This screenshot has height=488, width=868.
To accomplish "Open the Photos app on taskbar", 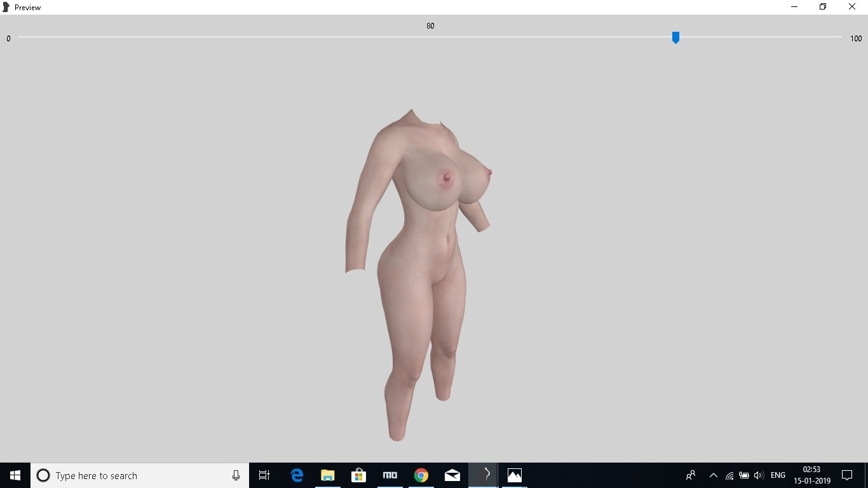I will tap(514, 475).
